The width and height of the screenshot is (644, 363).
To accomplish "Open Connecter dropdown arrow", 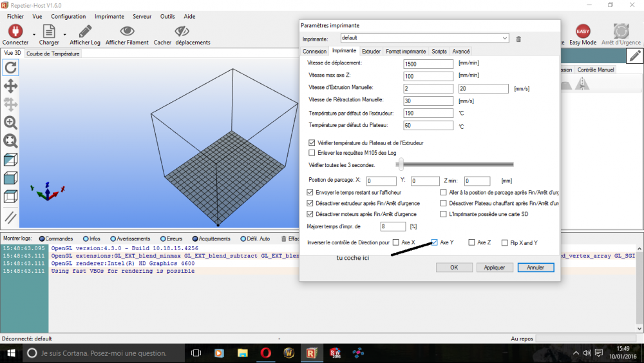I will [34, 35].
